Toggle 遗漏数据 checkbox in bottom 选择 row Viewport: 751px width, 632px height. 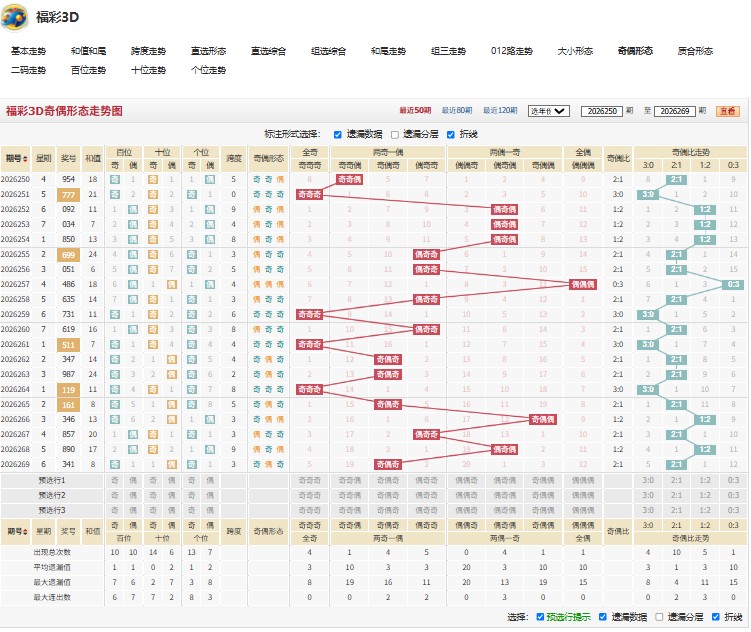pos(603,617)
